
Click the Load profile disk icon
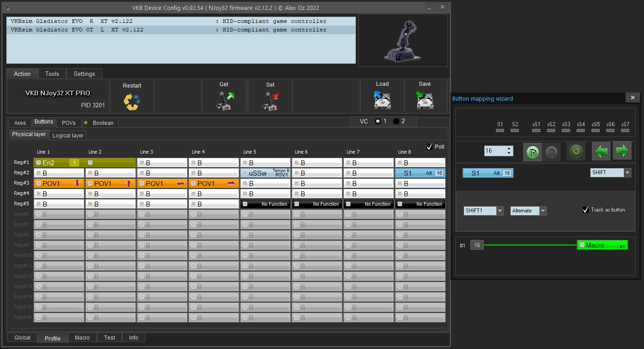coord(382,100)
